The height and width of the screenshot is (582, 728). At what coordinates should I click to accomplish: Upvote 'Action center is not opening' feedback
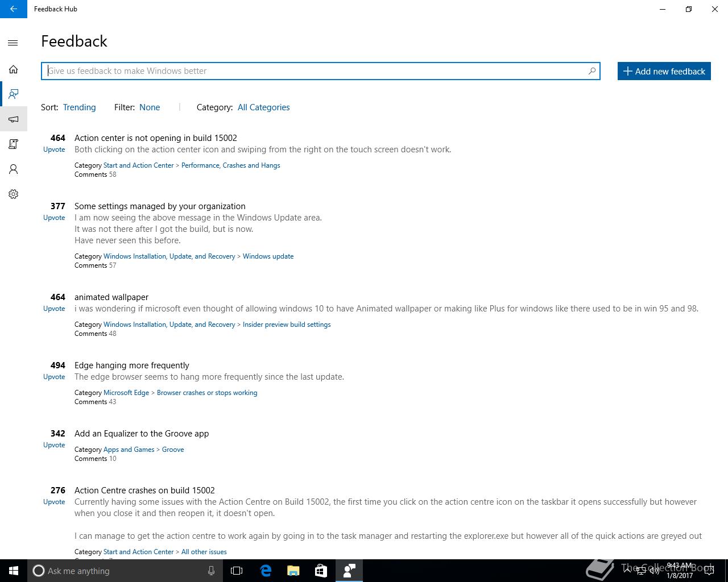pos(54,149)
